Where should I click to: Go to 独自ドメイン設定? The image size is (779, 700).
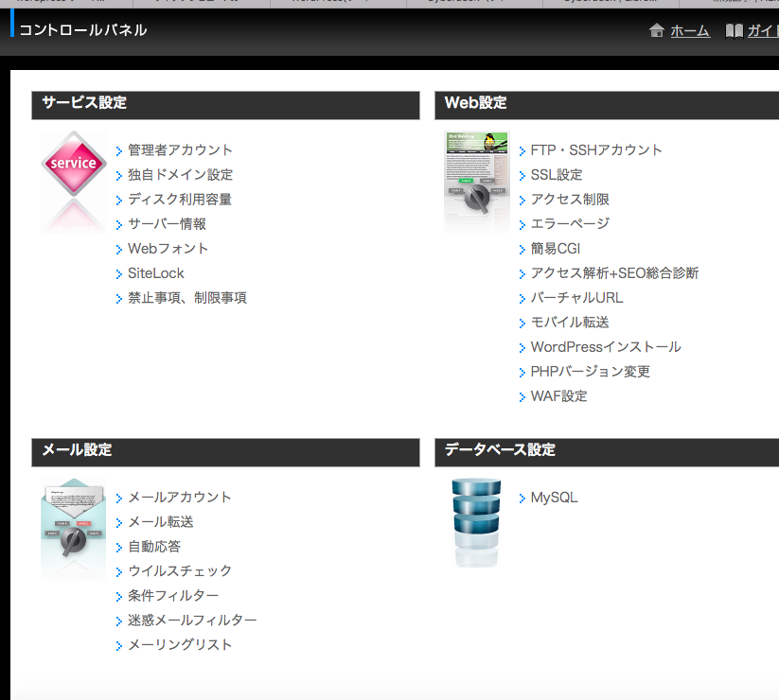click(180, 175)
